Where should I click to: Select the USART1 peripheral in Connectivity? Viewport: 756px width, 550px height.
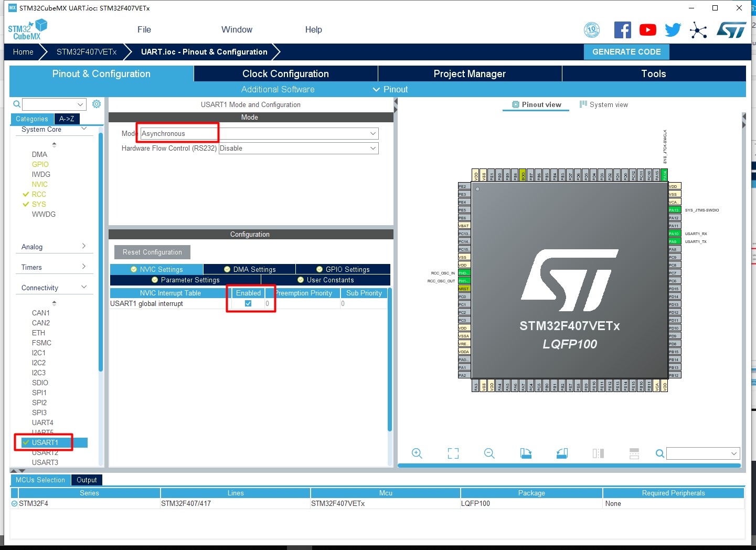coord(45,442)
